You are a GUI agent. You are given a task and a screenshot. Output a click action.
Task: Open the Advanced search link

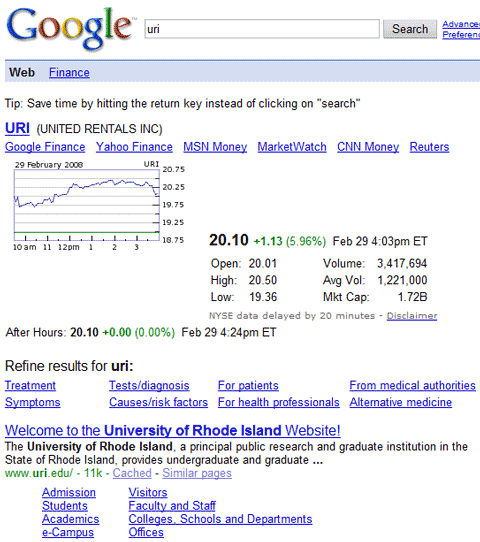(461, 24)
